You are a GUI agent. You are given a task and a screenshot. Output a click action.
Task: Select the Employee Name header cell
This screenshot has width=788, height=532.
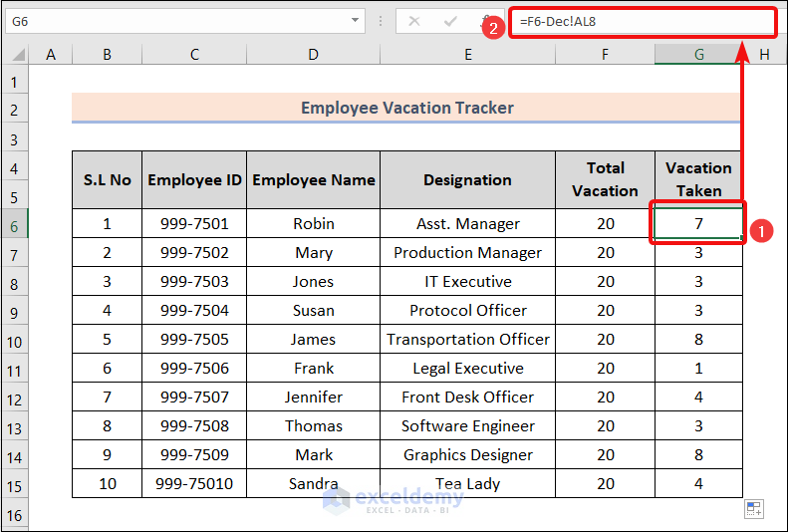(x=313, y=180)
